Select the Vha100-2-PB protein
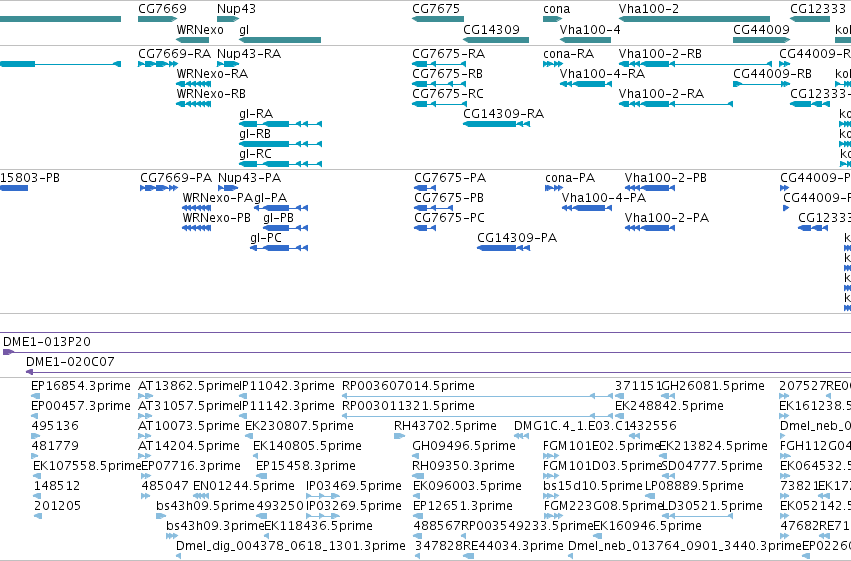This screenshot has width=851, height=561. 650,188
